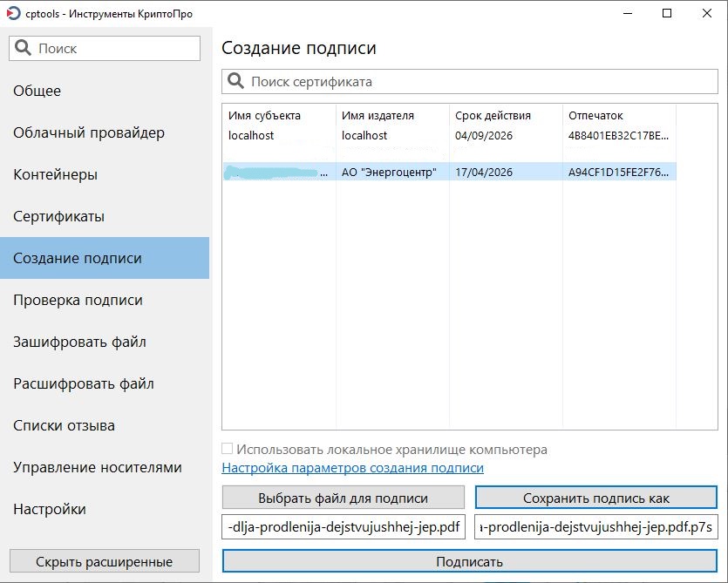728x583 pixels.
Task: Select 'Проверка подписи' in sidebar
Action: click(78, 300)
